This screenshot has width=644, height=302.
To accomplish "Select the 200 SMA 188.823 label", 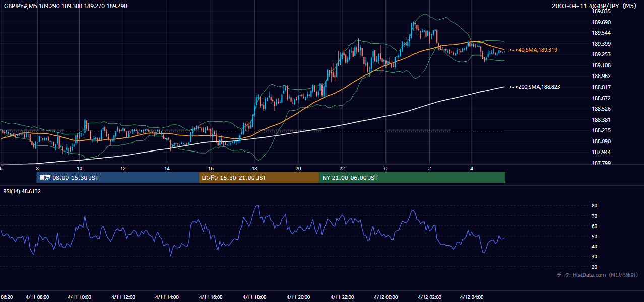I will pos(535,87).
